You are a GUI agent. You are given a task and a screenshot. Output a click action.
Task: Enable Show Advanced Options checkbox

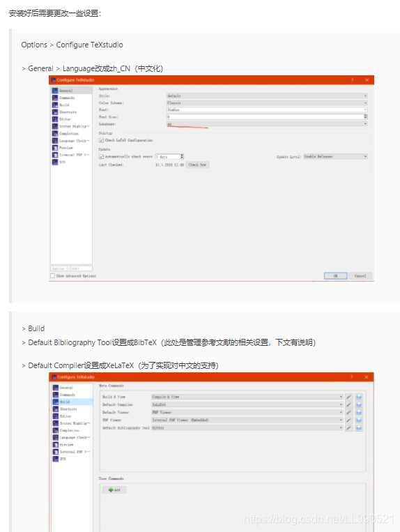(52, 276)
